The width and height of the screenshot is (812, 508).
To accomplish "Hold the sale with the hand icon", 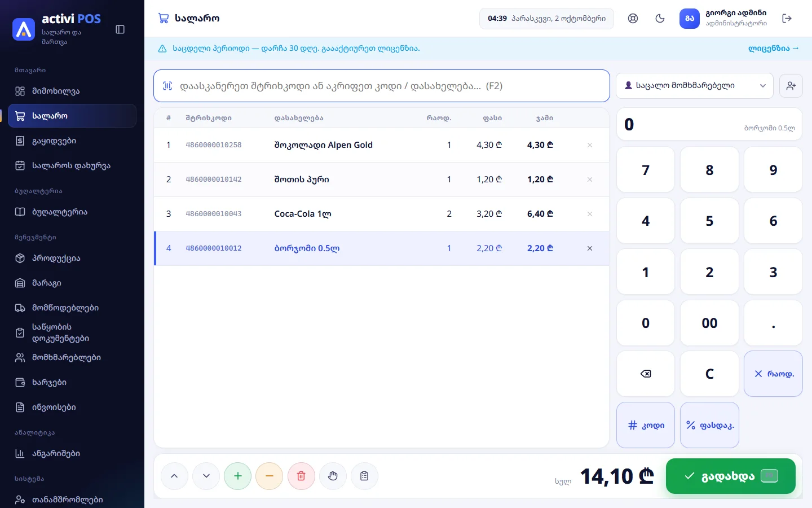I will (333, 476).
